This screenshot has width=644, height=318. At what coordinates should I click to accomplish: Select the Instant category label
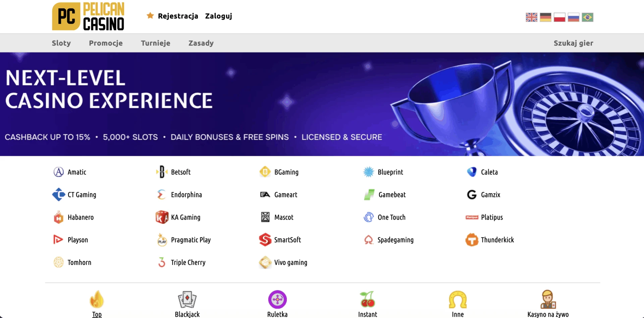[x=368, y=314]
